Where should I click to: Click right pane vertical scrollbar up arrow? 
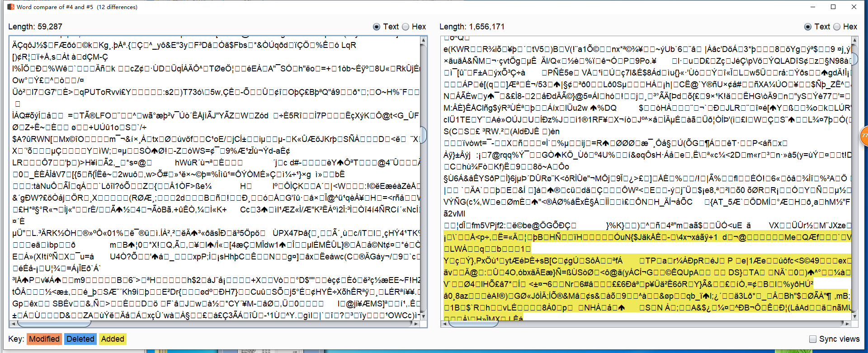tap(855, 40)
